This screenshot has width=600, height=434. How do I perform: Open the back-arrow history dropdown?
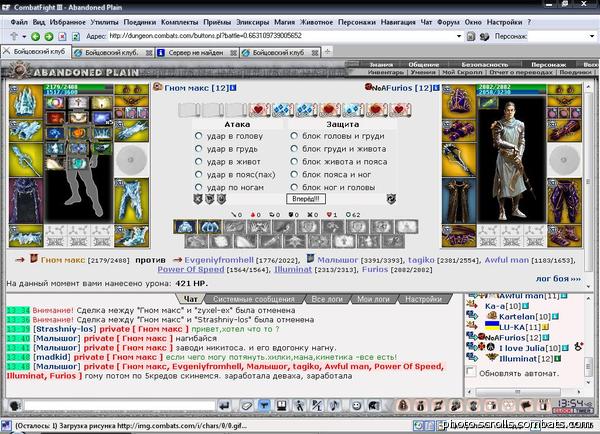pyautogui.click(x=24, y=36)
